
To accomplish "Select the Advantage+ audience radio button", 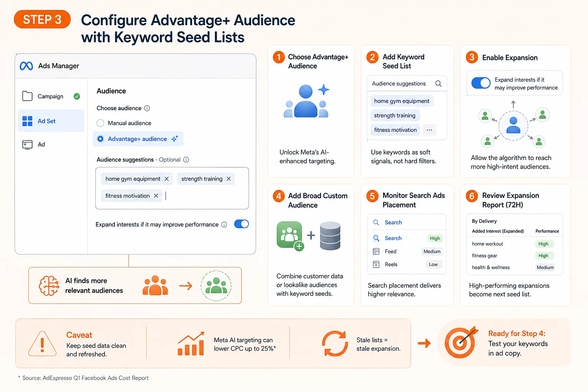I will 100,139.
